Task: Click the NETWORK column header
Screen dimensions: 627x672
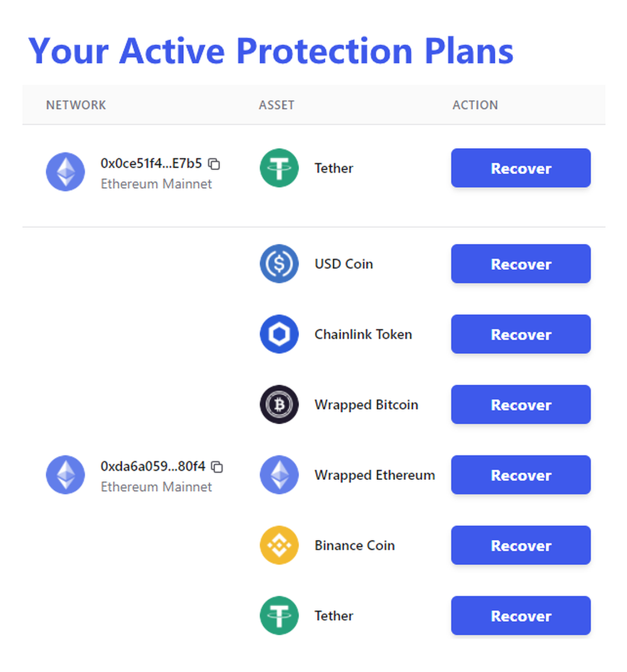Action: [76, 105]
